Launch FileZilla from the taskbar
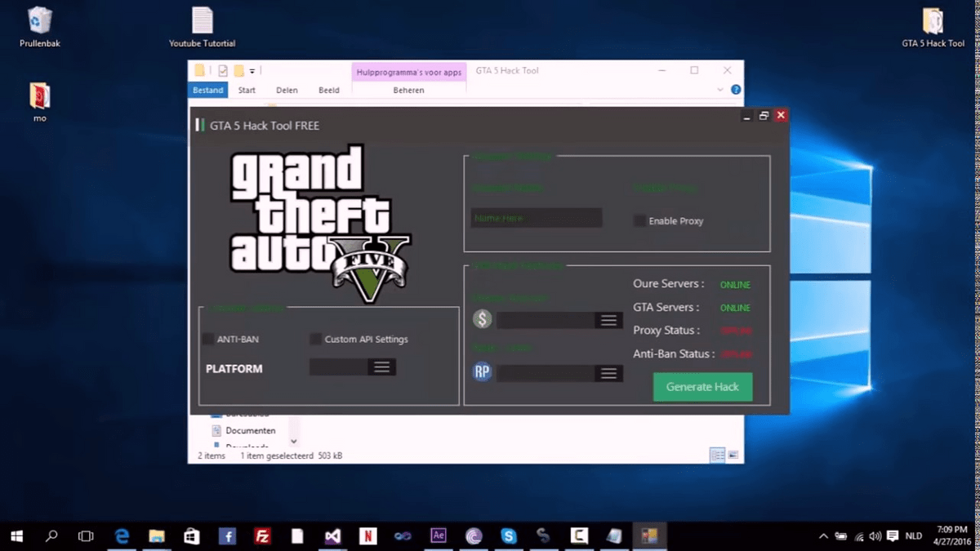980x551 pixels. (x=262, y=536)
